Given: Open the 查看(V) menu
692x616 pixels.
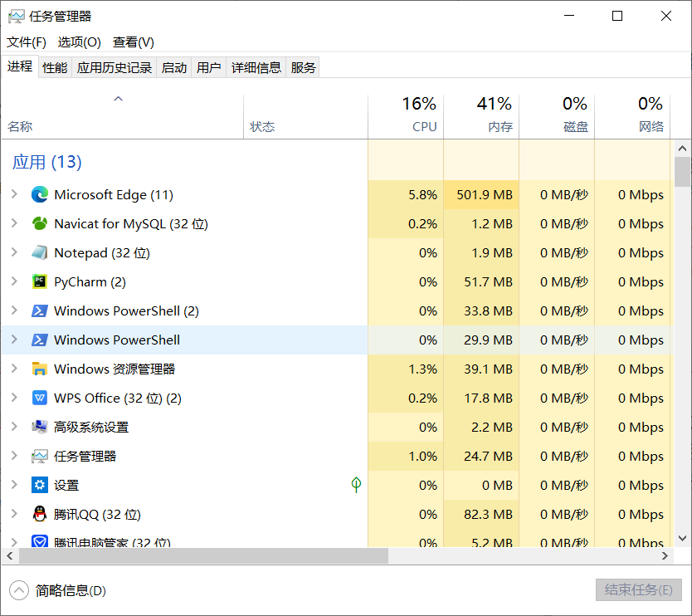Looking at the screenshot, I should [134, 42].
